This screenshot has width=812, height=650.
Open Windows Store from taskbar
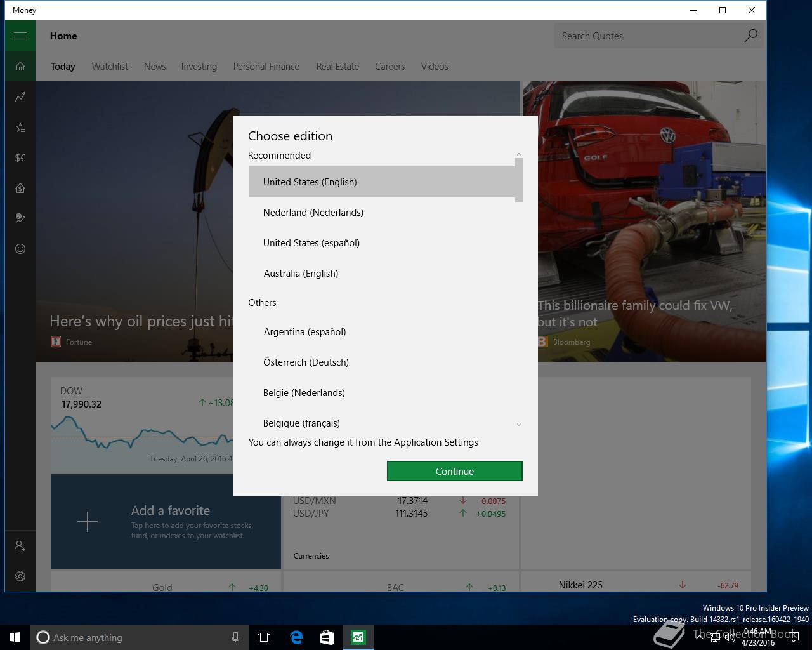coord(327,637)
